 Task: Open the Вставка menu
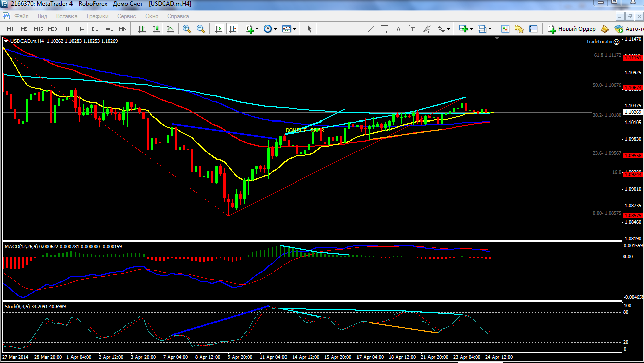(x=67, y=16)
